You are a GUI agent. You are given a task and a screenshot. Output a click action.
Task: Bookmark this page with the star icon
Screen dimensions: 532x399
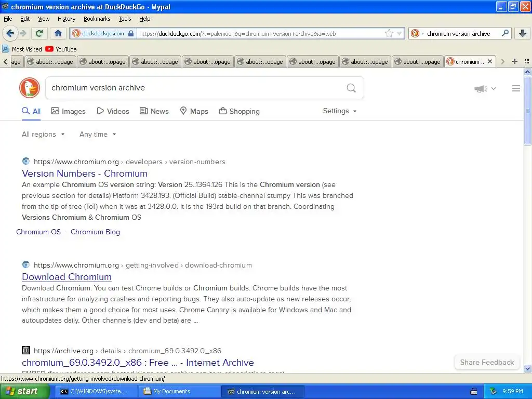pyautogui.click(x=389, y=33)
